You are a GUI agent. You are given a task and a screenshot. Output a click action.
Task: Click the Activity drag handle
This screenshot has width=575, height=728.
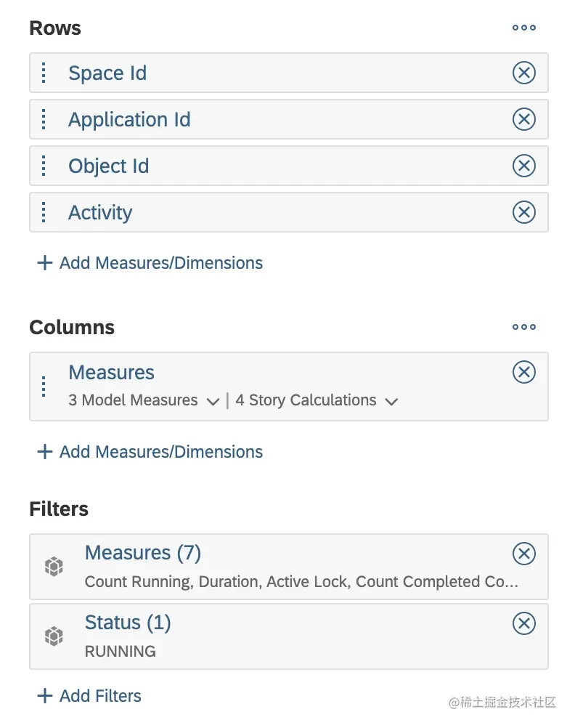(x=44, y=212)
